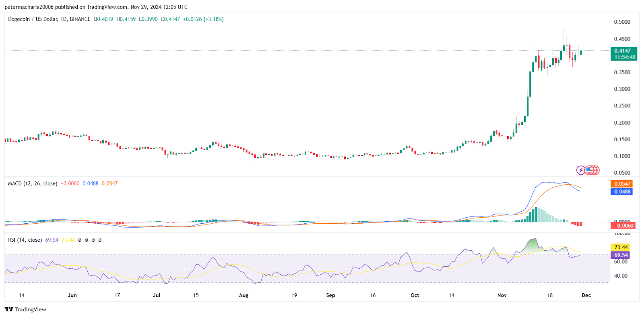The image size is (644, 317).
Task: Click the Dec label on time axis
Action: pos(586,295)
